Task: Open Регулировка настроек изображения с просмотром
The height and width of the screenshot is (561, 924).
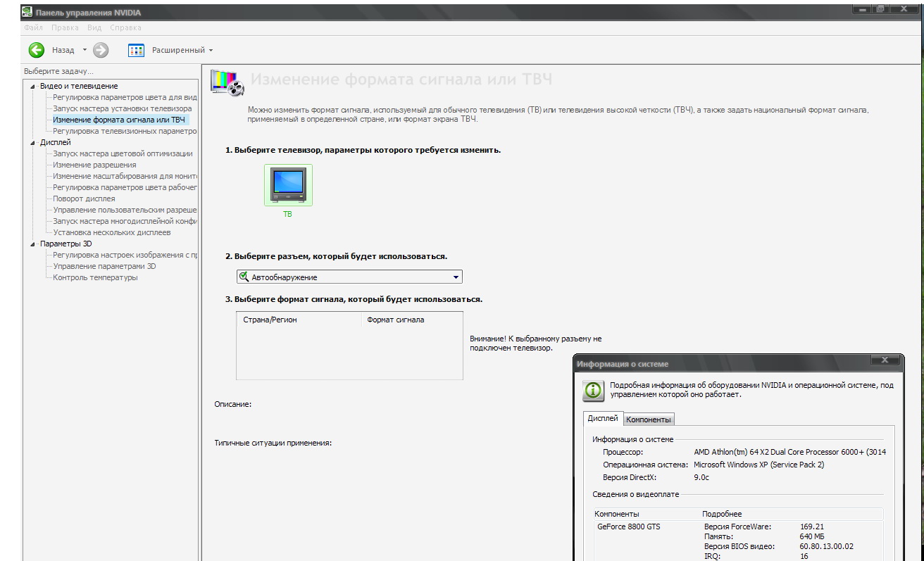Action: point(125,255)
